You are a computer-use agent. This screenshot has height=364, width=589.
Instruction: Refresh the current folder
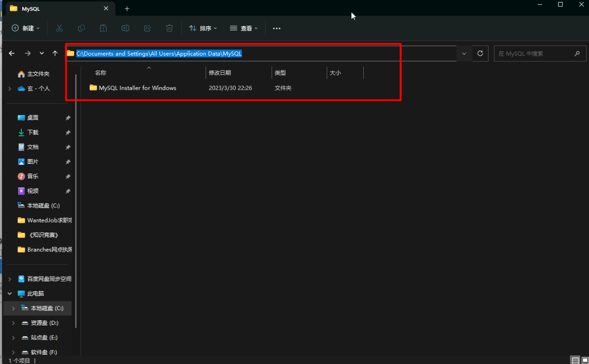tap(480, 54)
